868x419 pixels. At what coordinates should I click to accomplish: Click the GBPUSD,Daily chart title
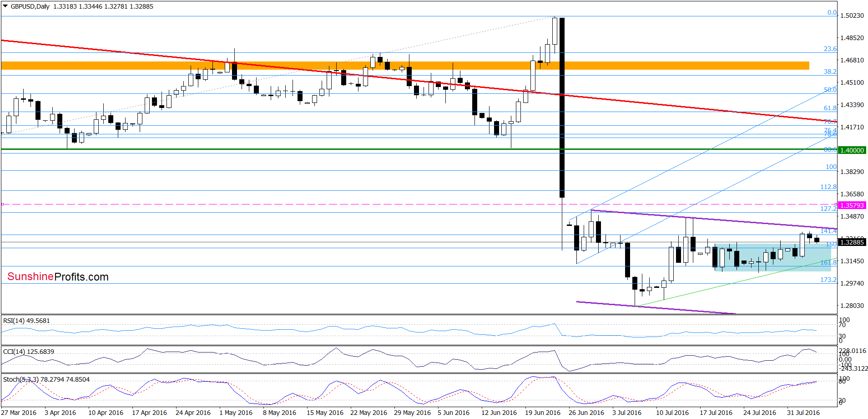pyautogui.click(x=30, y=6)
